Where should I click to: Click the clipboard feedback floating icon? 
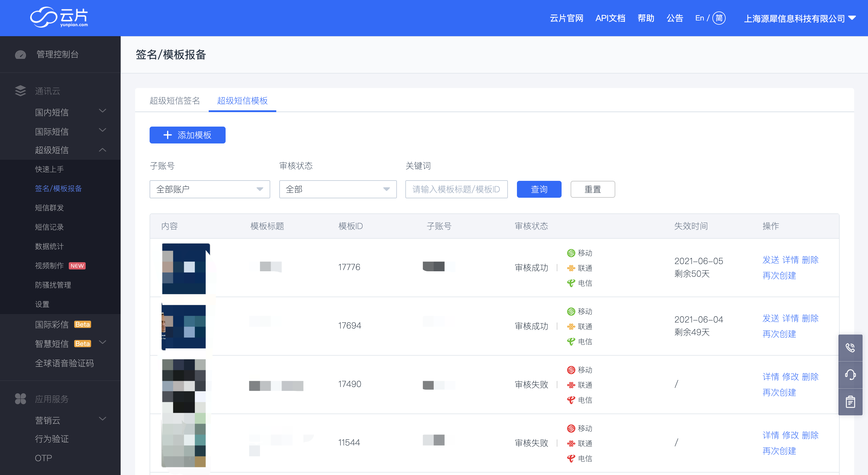coord(850,402)
